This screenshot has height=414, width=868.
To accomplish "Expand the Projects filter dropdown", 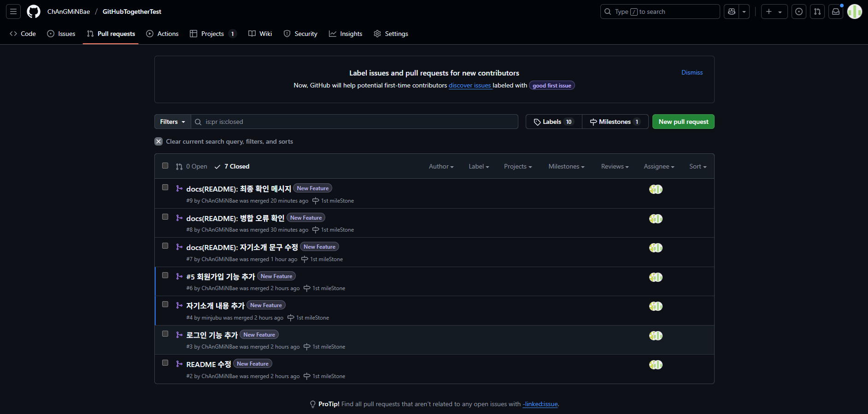I will pos(518,166).
